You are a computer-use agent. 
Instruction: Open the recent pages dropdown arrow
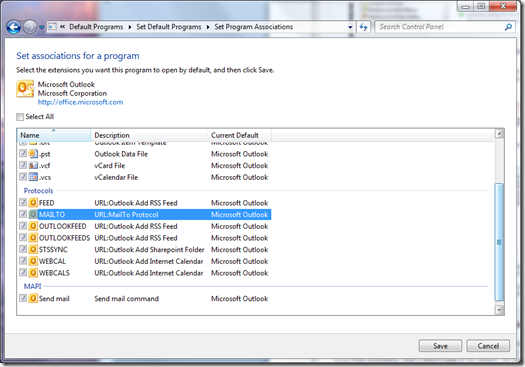coord(42,27)
